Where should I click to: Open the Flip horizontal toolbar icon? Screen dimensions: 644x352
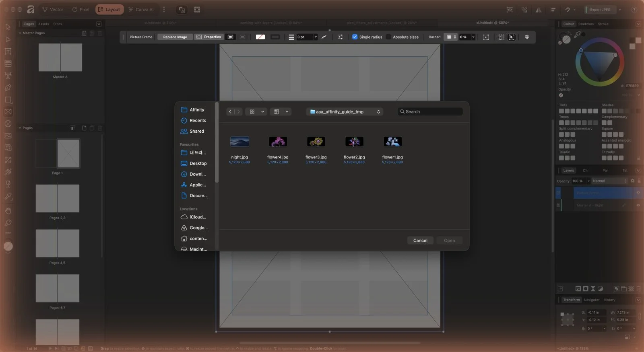[538, 10]
